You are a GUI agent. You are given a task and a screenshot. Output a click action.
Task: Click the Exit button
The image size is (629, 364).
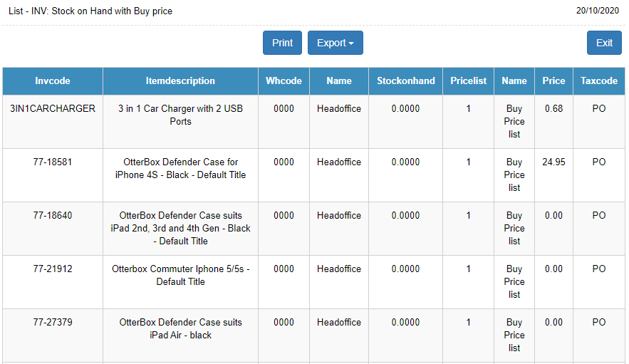604,43
